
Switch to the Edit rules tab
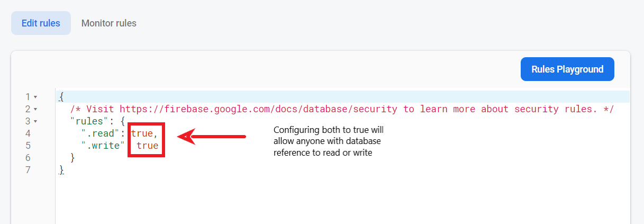[41, 23]
